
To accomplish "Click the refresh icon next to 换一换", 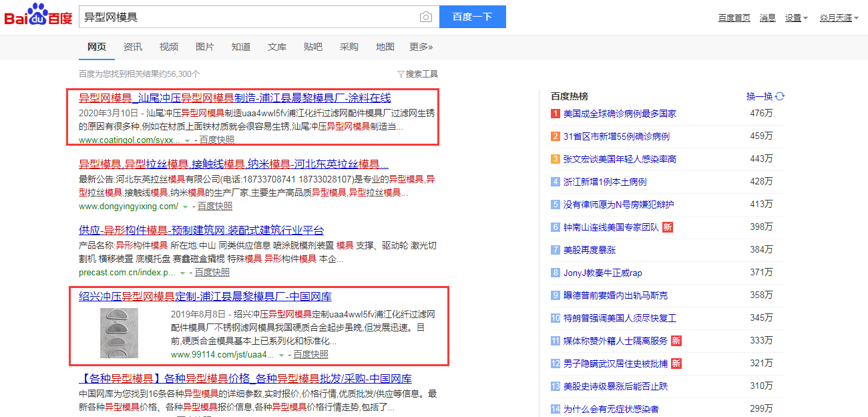I will (x=780, y=96).
